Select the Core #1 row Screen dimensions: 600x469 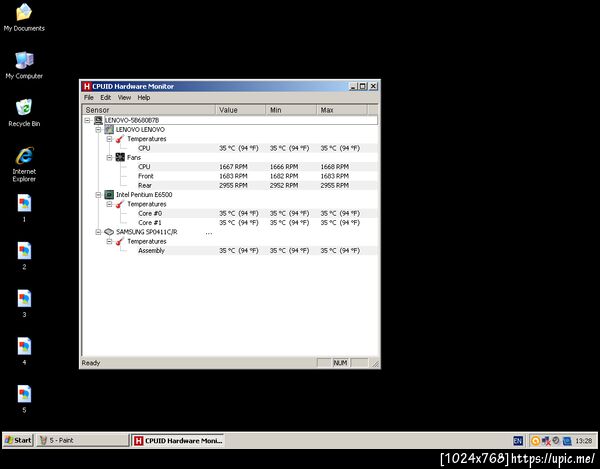[230, 223]
